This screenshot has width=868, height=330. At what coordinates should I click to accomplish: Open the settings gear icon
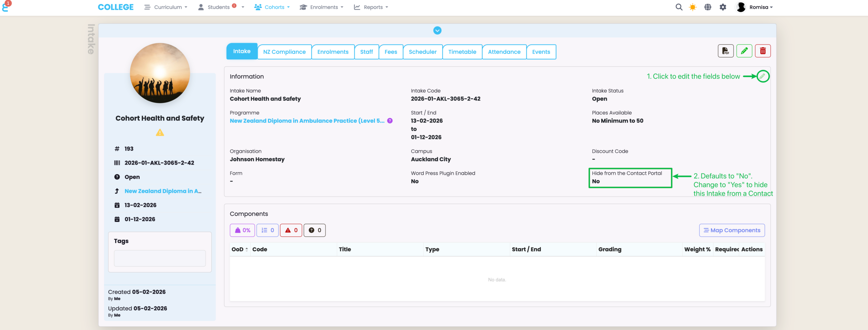tap(723, 7)
